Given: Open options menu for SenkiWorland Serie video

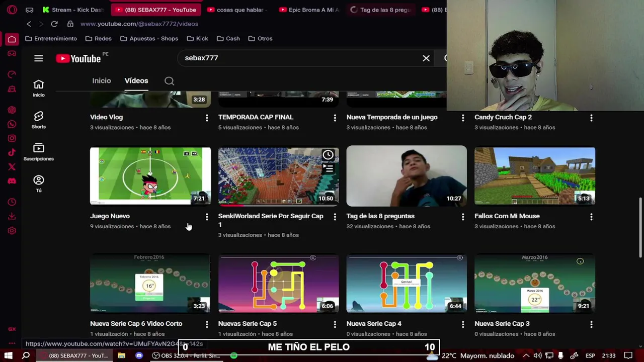Looking at the screenshot, I should (x=335, y=217).
